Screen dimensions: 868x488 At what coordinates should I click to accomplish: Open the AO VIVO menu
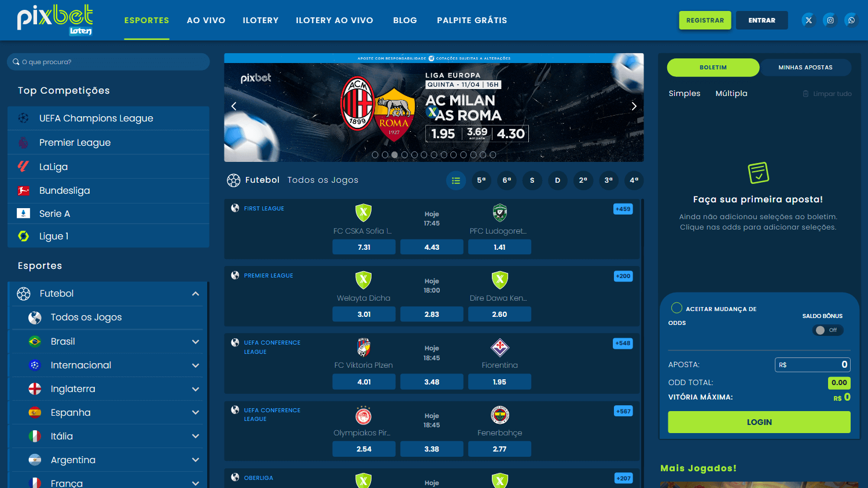click(206, 20)
